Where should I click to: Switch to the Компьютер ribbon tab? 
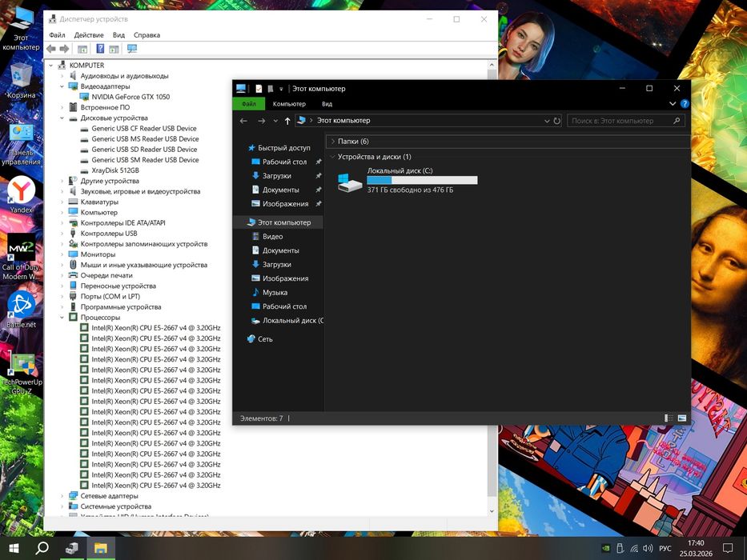289,104
